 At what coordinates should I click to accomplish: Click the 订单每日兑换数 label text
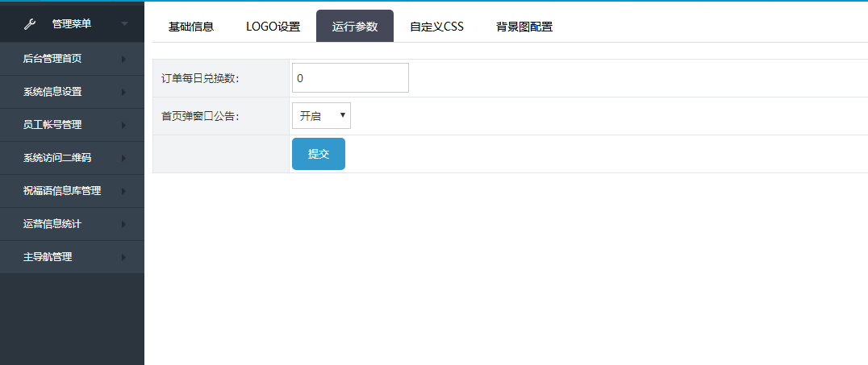(200, 78)
